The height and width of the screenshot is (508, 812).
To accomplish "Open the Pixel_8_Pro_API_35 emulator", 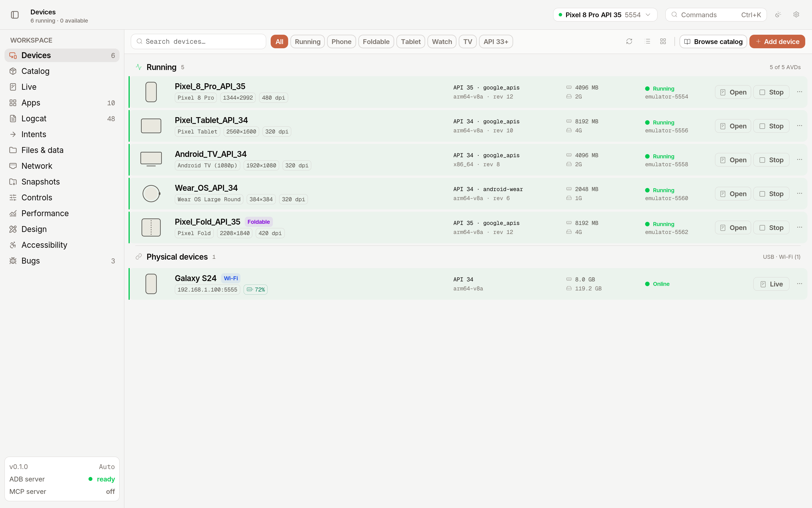I will 733,92.
